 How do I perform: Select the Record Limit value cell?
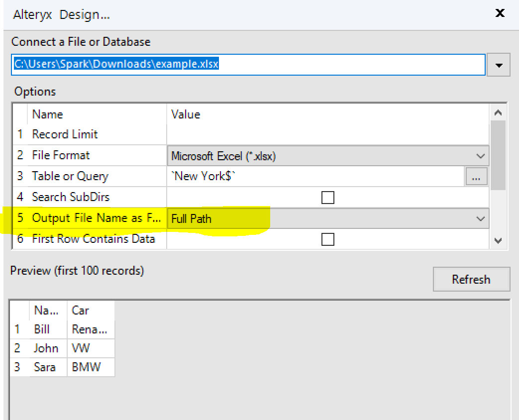323,134
